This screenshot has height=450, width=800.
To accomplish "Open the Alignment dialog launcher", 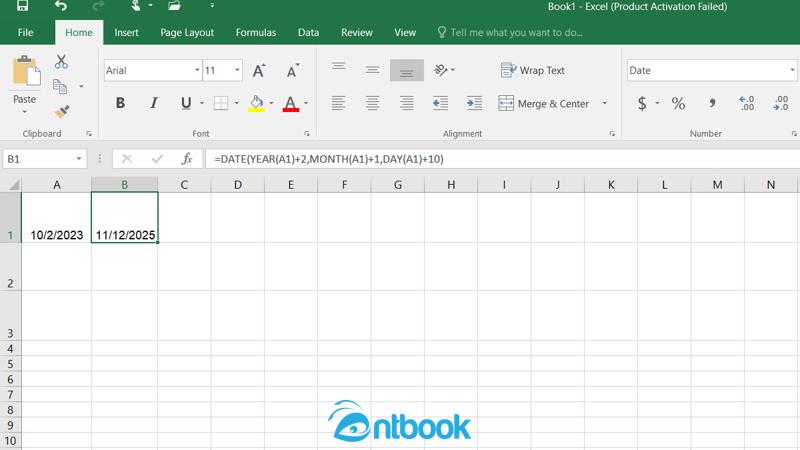I will [612, 134].
